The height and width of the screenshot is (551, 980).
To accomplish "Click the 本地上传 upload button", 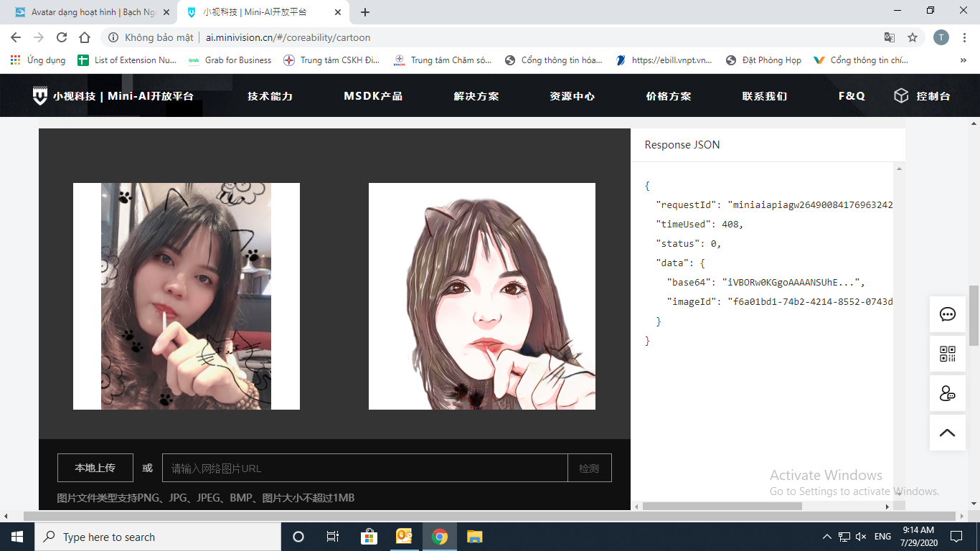I will point(95,468).
